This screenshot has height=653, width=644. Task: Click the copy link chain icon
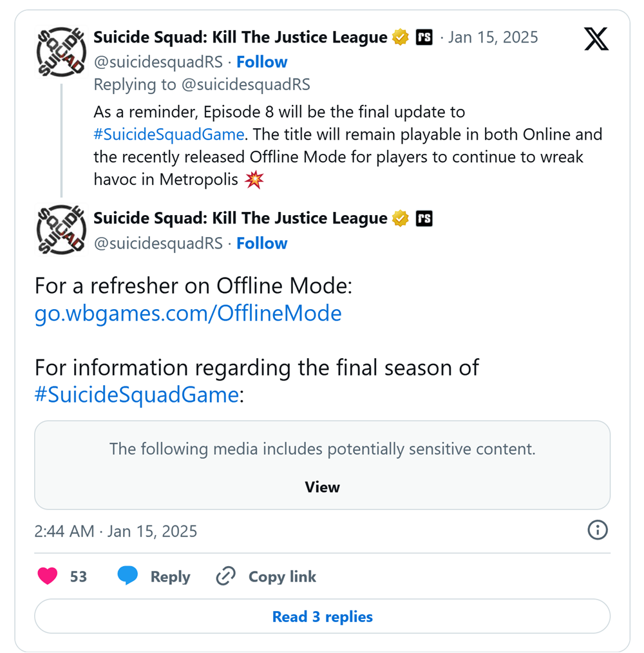coord(226,576)
